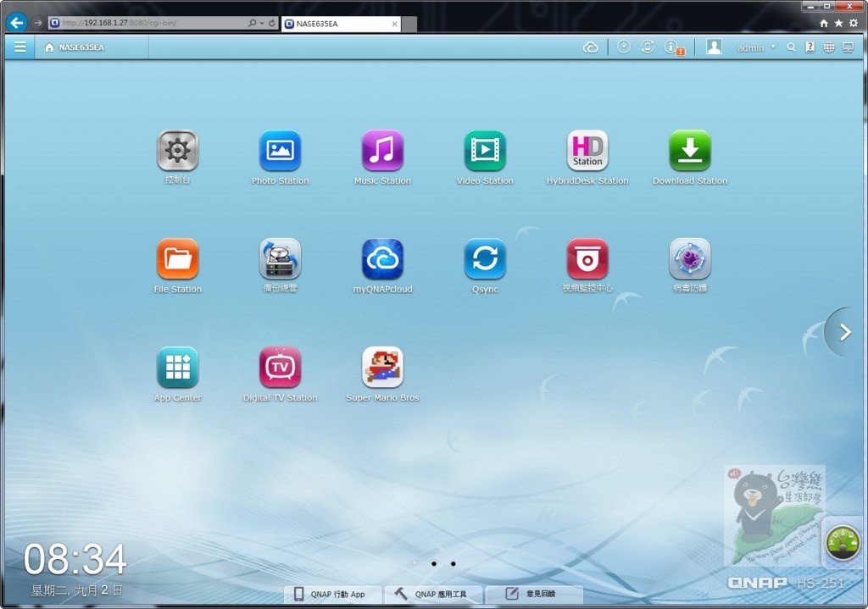The width and height of the screenshot is (868, 609).
Task: Open the 視頻監控中心 surveillance icon
Action: [587, 259]
